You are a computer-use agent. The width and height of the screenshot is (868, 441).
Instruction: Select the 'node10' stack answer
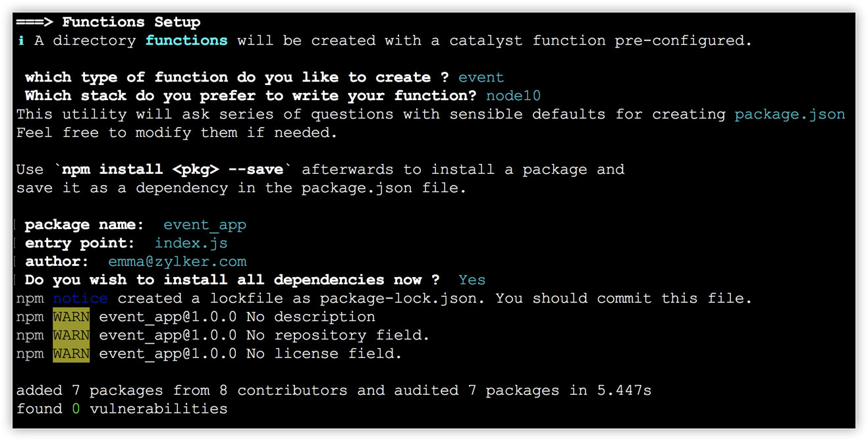tap(513, 96)
